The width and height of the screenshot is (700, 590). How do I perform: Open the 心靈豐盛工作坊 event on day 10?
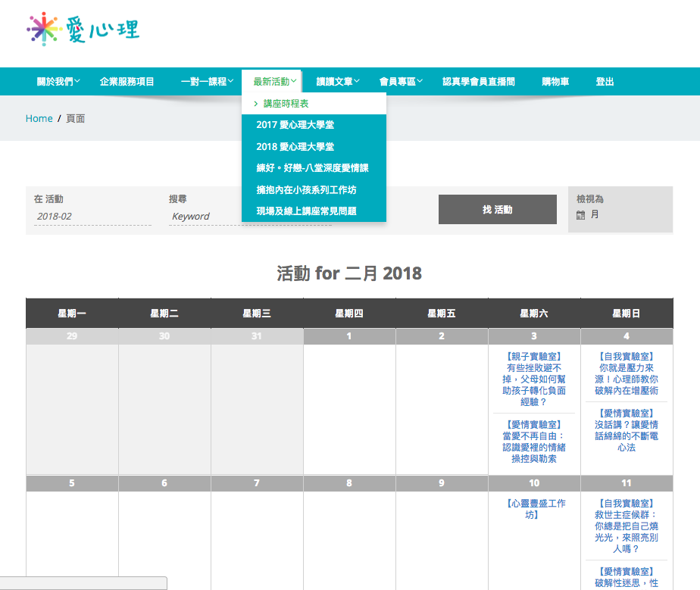pyautogui.click(x=534, y=508)
